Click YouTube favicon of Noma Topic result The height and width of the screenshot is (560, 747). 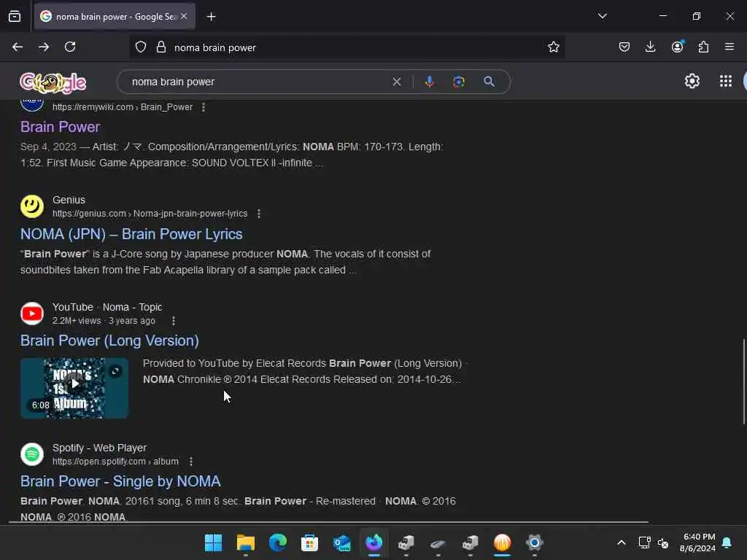[x=32, y=314]
